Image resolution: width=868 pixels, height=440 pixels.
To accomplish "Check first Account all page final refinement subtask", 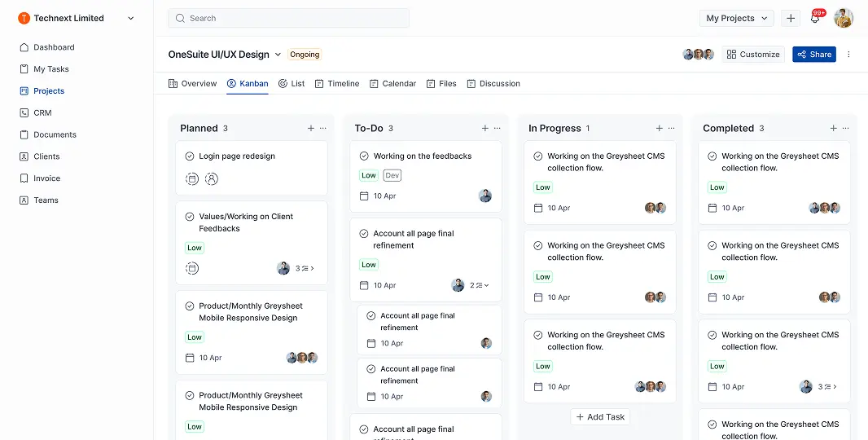I will pyautogui.click(x=371, y=316).
